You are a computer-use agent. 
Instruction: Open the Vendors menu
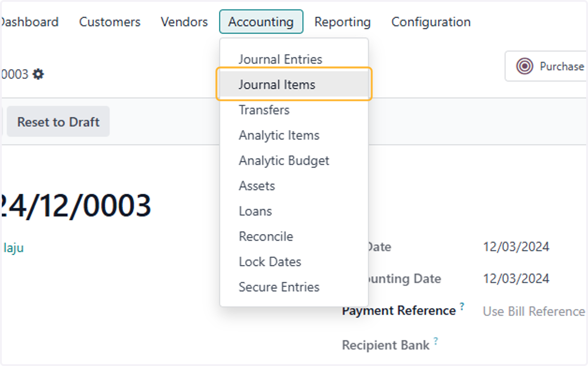click(x=184, y=22)
